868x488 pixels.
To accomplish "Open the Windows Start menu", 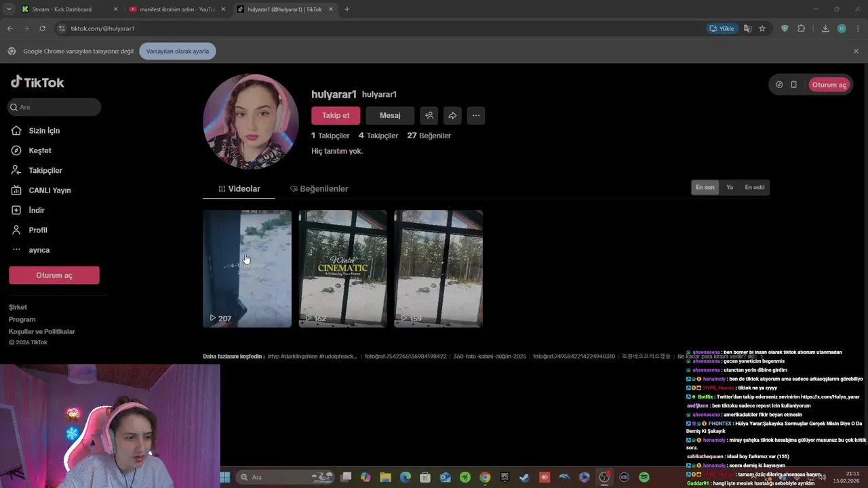I will pos(225,477).
